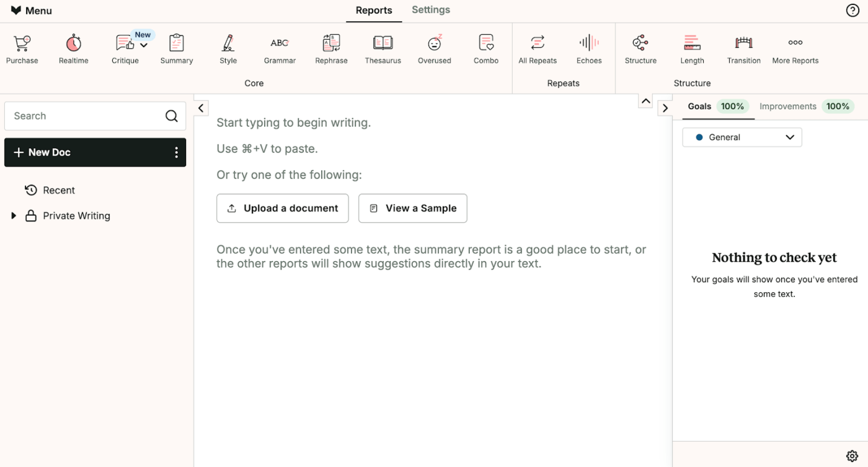868x467 pixels.
Task: Run the Combo report
Action: tap(486, 50)
